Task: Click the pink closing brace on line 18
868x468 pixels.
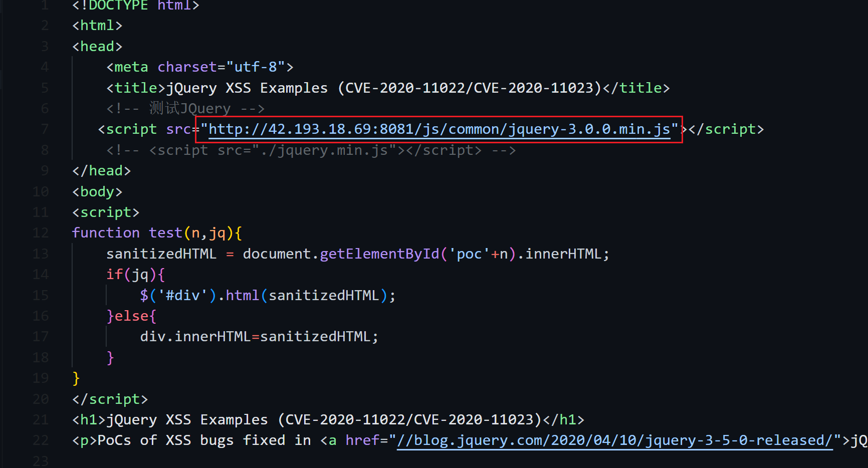Action: 110,358
